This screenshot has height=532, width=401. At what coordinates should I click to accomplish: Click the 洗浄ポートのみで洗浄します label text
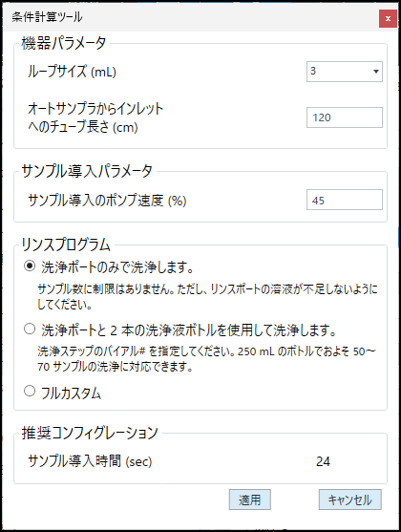pos(117,267)
